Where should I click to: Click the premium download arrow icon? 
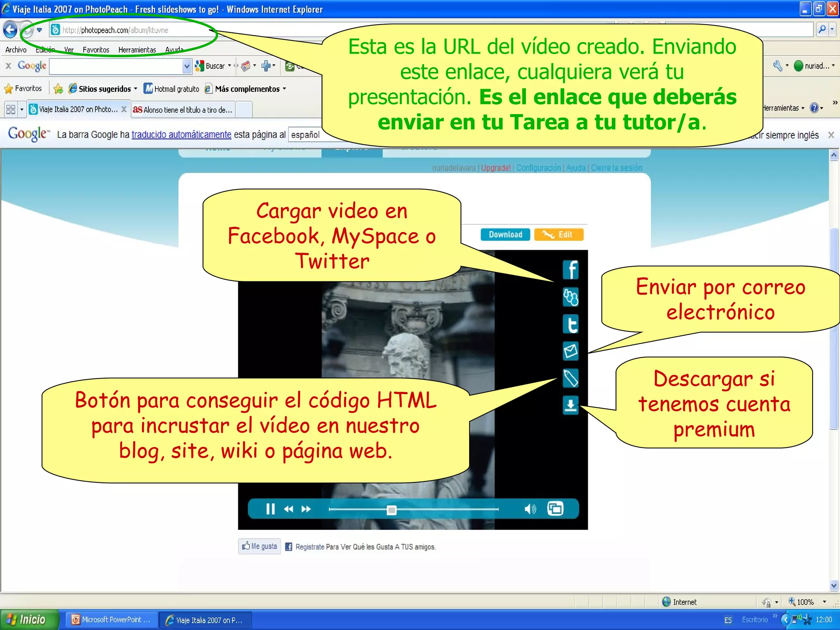tap(571, 405)
